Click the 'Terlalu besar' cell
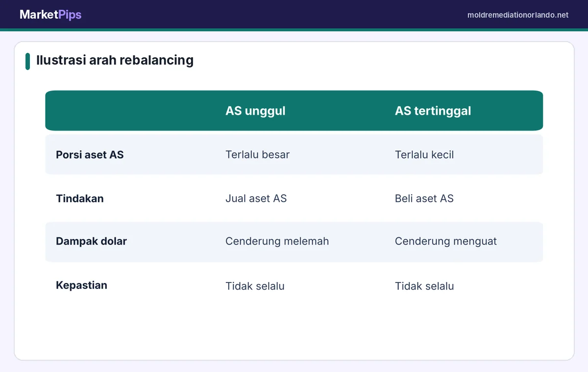This screenshot has height=372, width=588. 257,155
